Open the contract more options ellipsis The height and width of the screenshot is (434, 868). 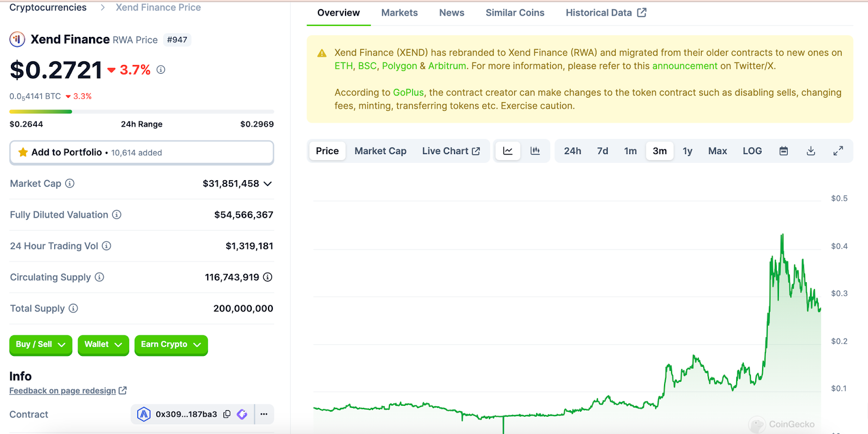pos(264,414)
